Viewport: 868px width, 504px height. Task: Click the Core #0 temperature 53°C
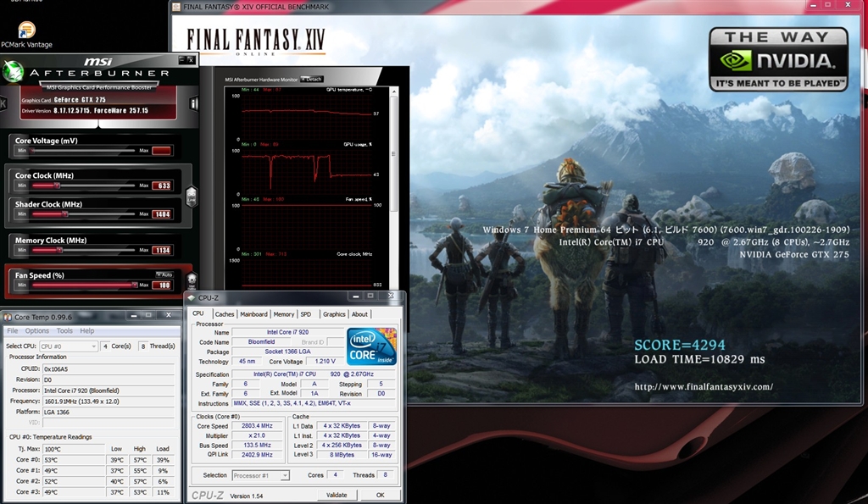click(x=74, y=460)
